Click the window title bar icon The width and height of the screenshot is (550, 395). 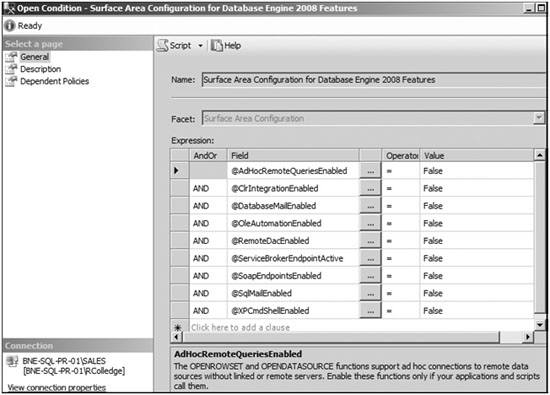click(x=9, y=8)
